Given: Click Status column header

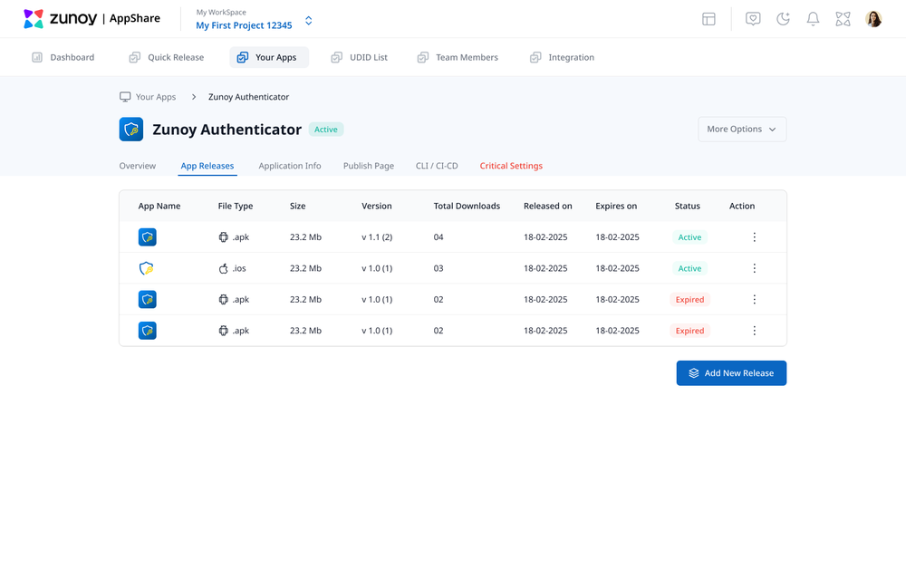Looking at the screenshot, I should pos(687,206).
